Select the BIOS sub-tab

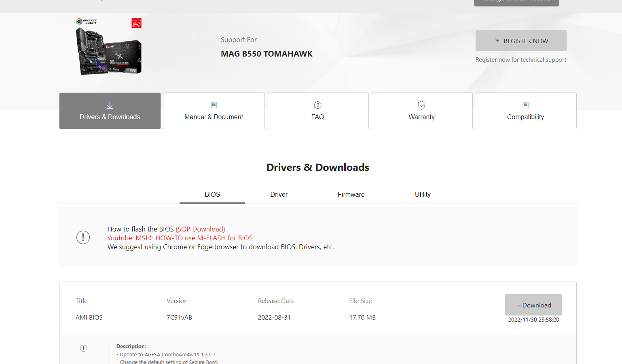tap(212, 195)
